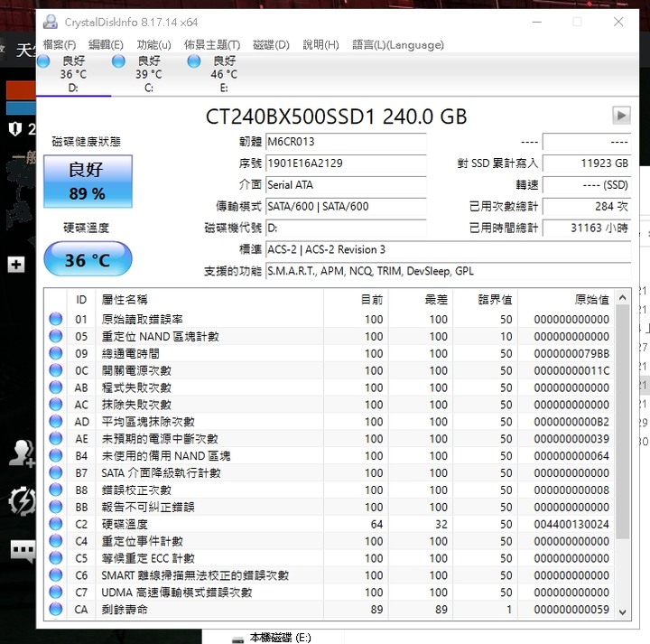
Task: Click the 目前 column header
Action: (x=356, y=299)
